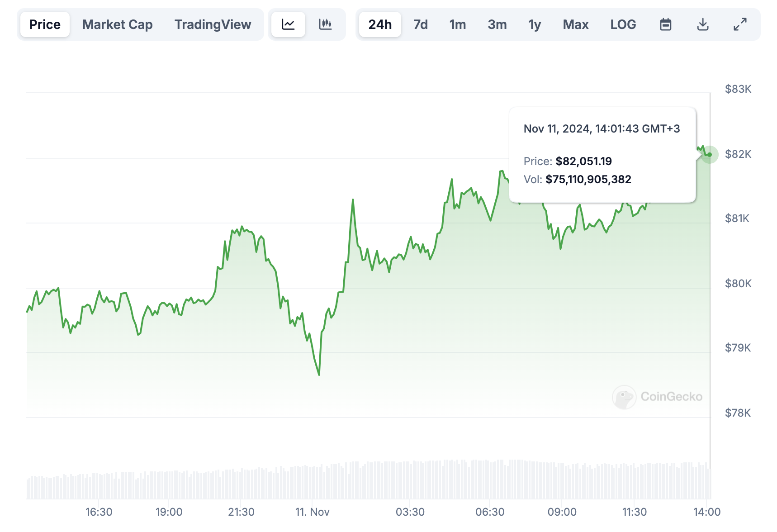Select the Market Cap tab
Screen dimensions: 777x532
[117, 24]
